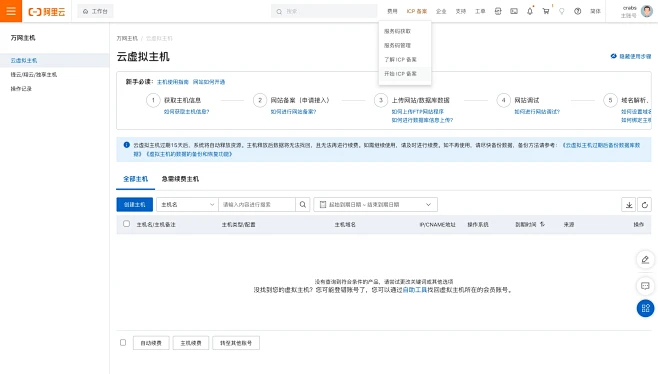Image resolution: width=658 pixels, height=374 pixels.
Task: Open the notifications bell
Action: coord(530,11)
